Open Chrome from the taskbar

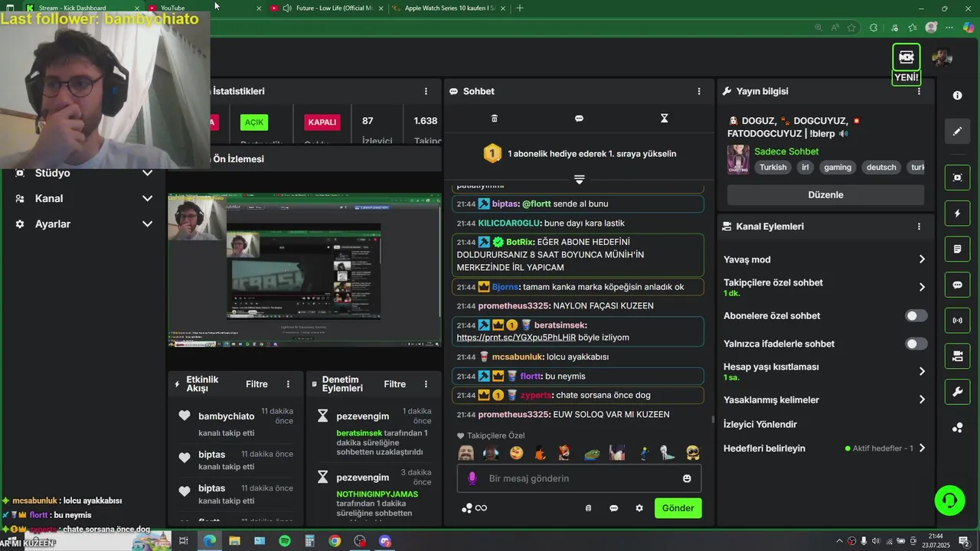click(335, 541)
